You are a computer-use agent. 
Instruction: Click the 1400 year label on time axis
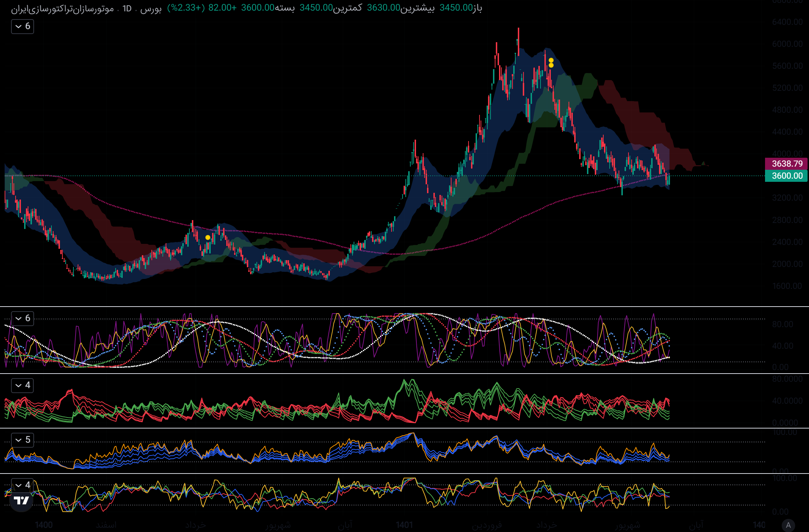tap(44, 525)
